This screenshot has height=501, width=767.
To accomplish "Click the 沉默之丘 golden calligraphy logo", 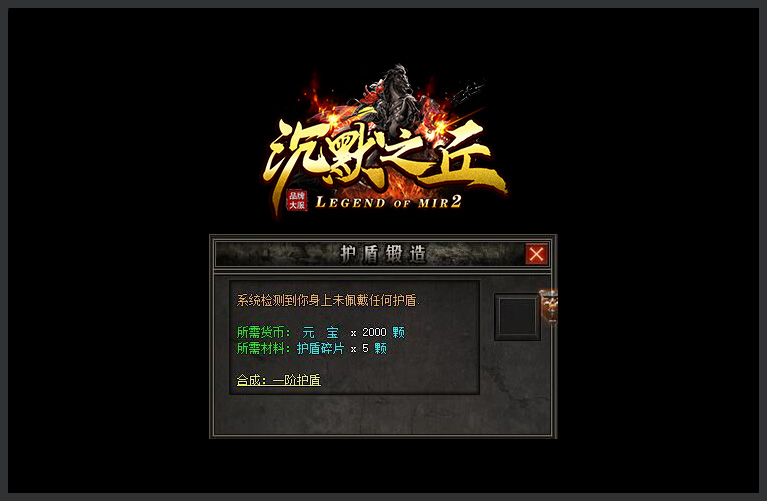I will [x=384, y=157].
